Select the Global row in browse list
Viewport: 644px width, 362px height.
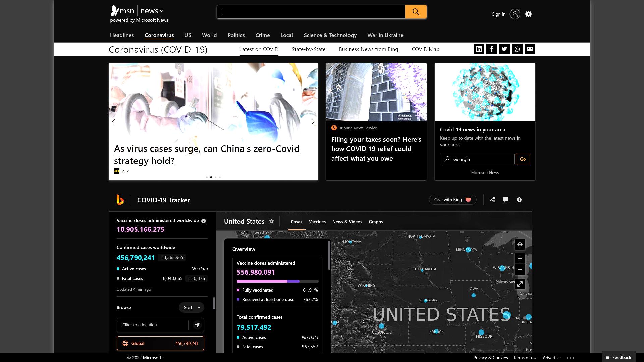click(160, 343)
